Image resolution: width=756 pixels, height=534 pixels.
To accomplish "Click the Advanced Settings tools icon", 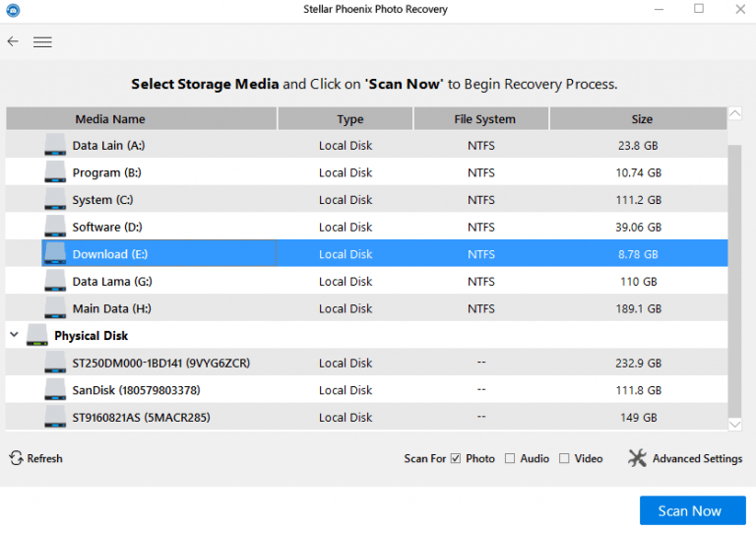I will pyautogui.click(x=638, y=458).
